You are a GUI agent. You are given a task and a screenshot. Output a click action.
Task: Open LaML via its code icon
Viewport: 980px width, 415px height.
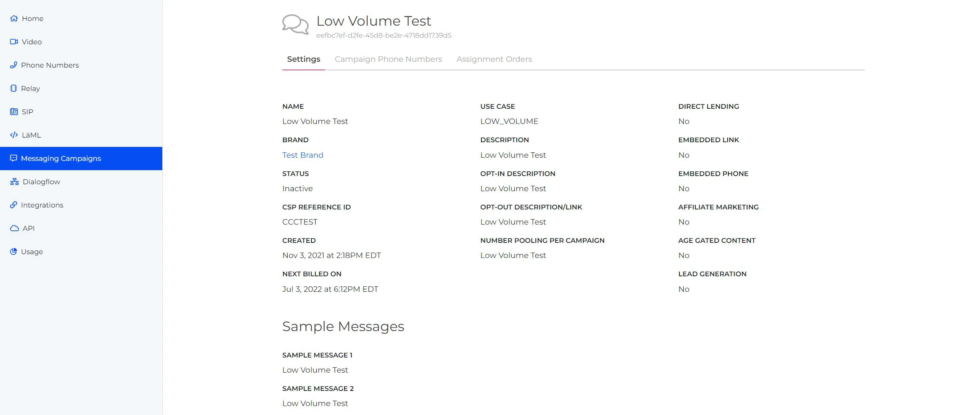click(x=14, y=135)
